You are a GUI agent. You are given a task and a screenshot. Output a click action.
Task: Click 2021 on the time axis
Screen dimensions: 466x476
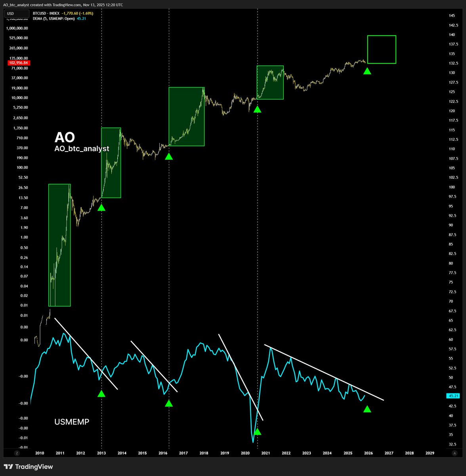pos(265,453)
